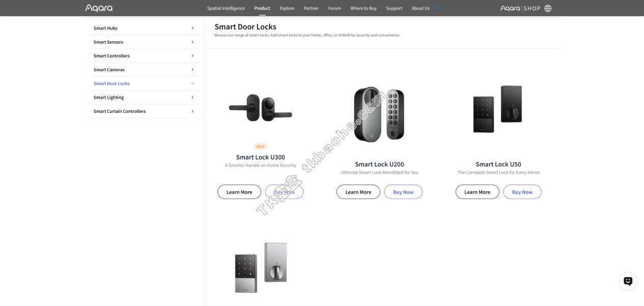644x306 pixels.
Task: Click the Aqara logo in header
Action: click(99, 8)
